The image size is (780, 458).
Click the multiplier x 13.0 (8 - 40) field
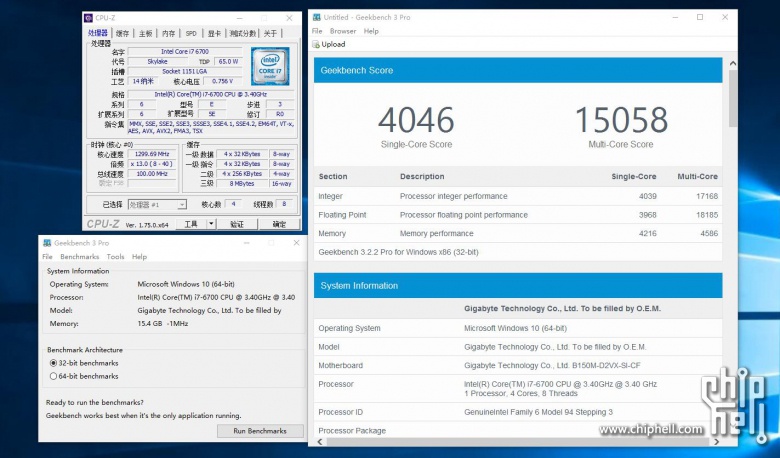pyautogui.click(x=152, y=164)
